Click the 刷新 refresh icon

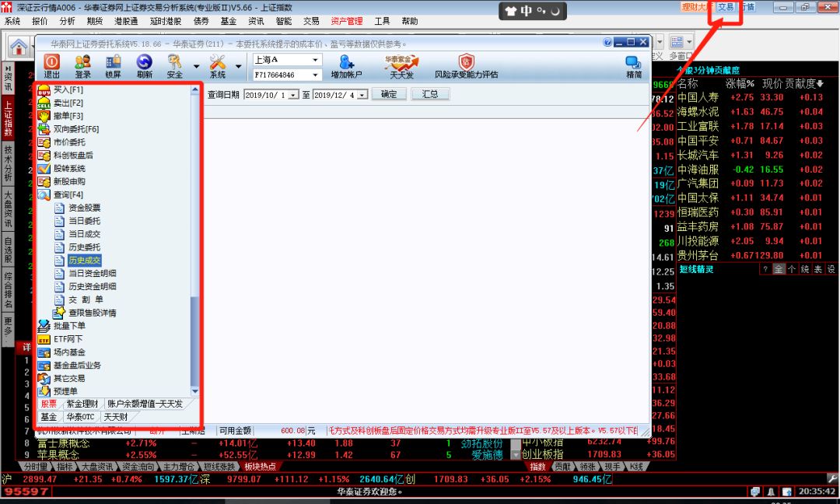pos(144,62)
